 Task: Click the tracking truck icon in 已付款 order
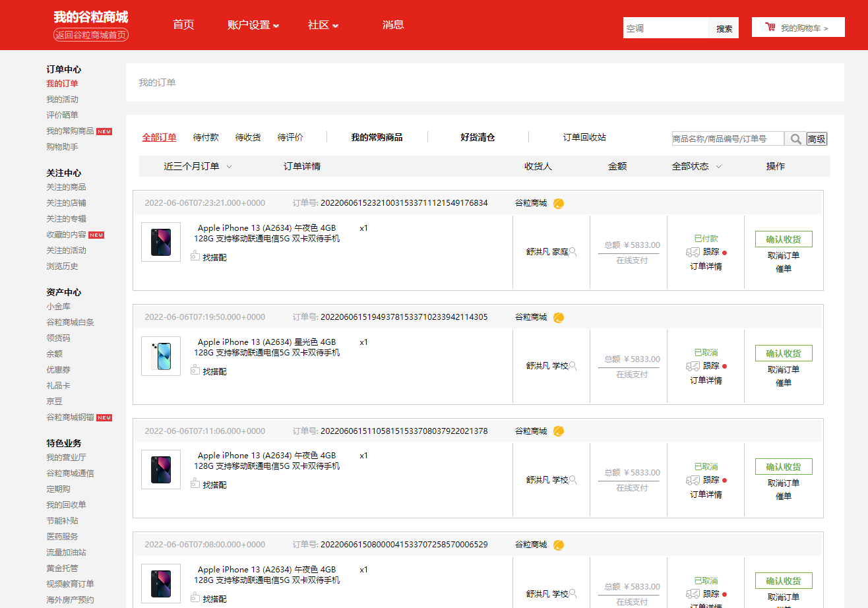click(x=693, y=252)
